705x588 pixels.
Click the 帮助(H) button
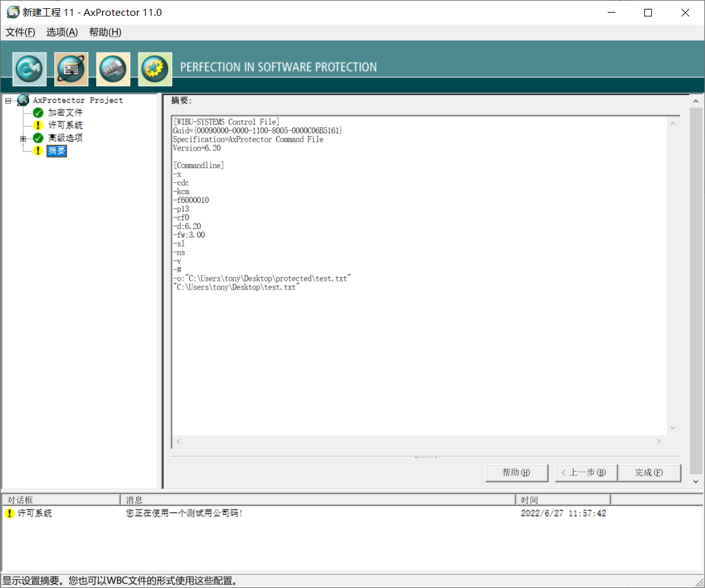coord(517,472)
